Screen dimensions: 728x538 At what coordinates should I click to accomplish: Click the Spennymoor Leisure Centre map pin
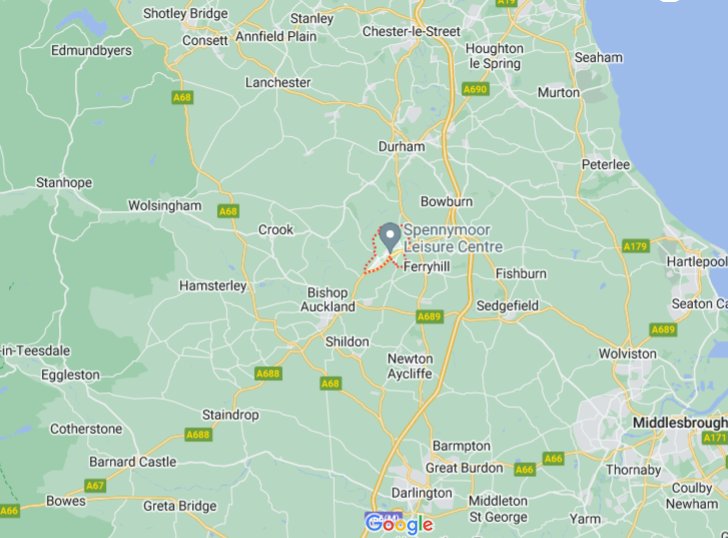pyautogui.click(x=390, y=237)
